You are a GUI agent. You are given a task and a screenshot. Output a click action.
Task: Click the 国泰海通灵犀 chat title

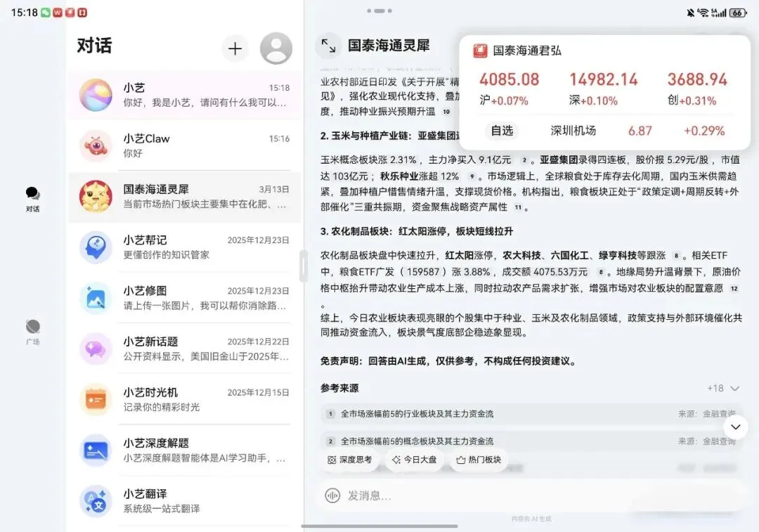[389, 46]
